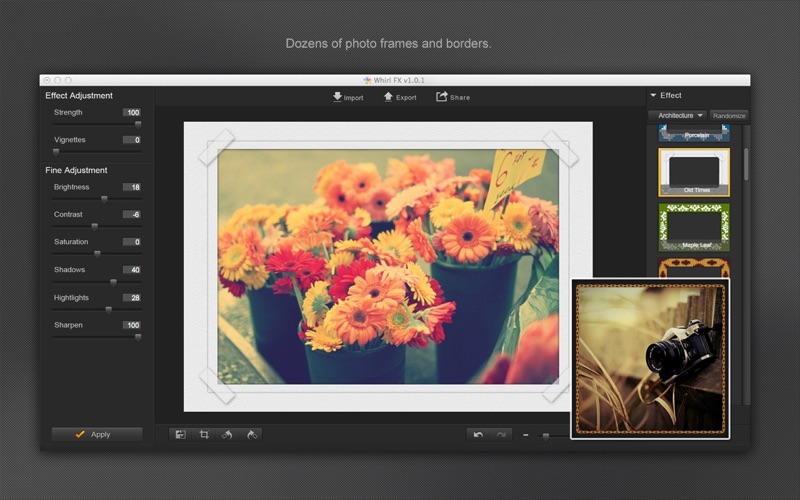
Task: Pick the Porcelain frame thumbnail
Action: (x=693, y=133)
